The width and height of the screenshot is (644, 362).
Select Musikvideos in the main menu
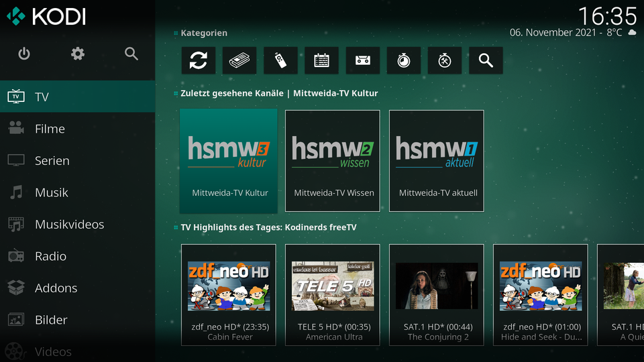78,224
